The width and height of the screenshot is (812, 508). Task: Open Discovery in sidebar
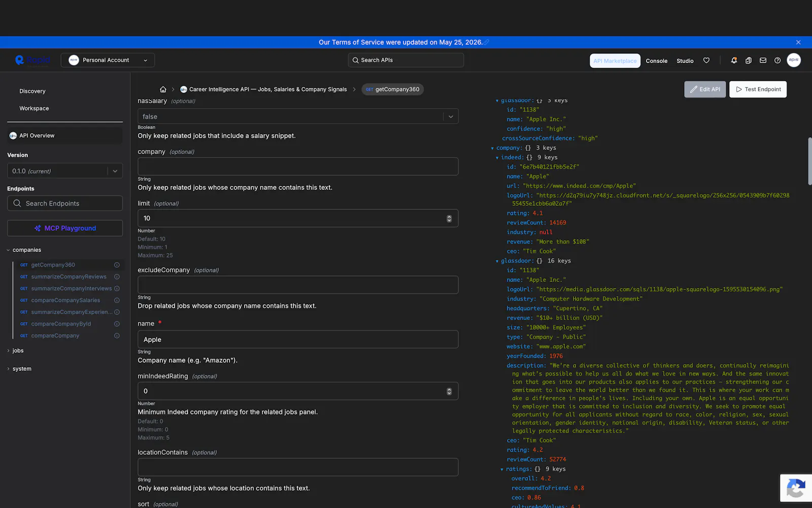(32, 91)
